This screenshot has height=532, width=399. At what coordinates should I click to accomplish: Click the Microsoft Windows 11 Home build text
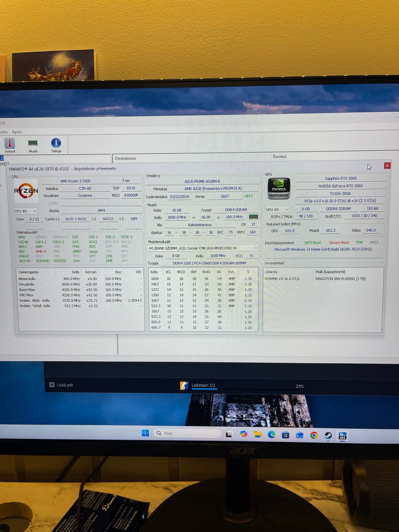click(x=323, y=249)
